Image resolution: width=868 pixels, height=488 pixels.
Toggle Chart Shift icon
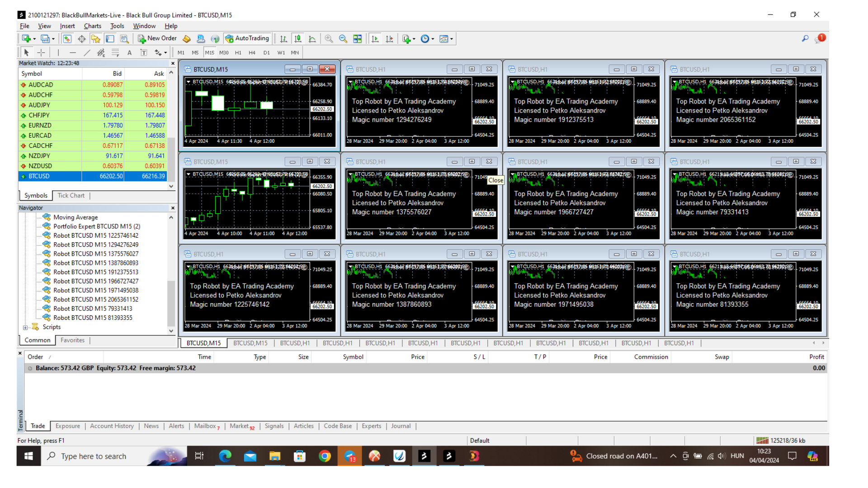pyautogui.click(x=389, y=39)
